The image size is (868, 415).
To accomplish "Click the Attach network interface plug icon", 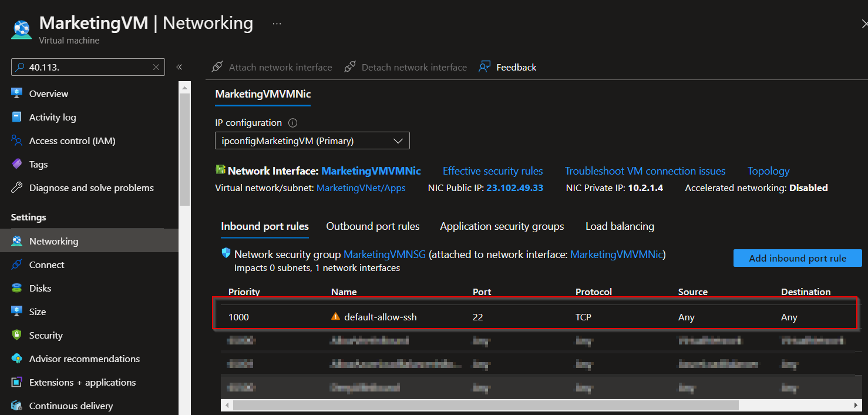I will (x=217, y=66).
